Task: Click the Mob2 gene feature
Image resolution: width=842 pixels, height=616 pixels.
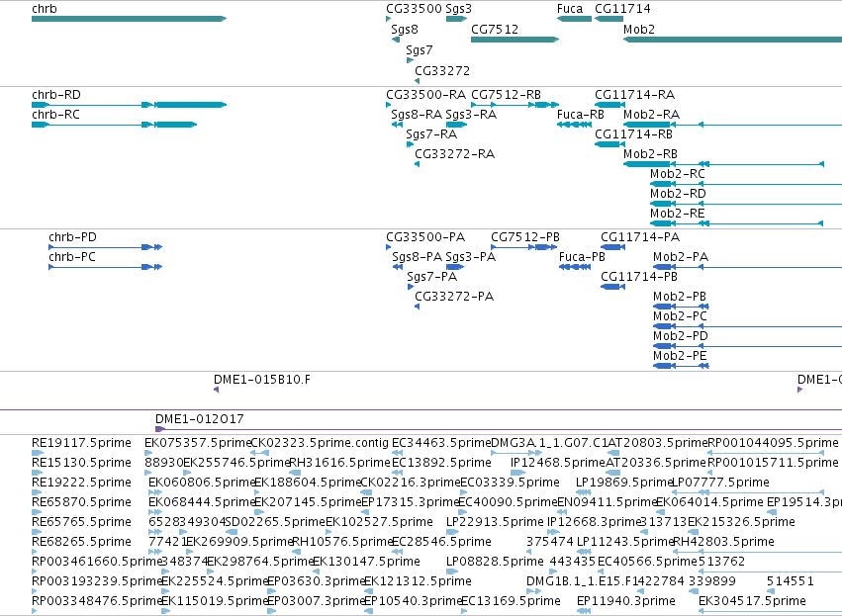Action: pos(732,40)
